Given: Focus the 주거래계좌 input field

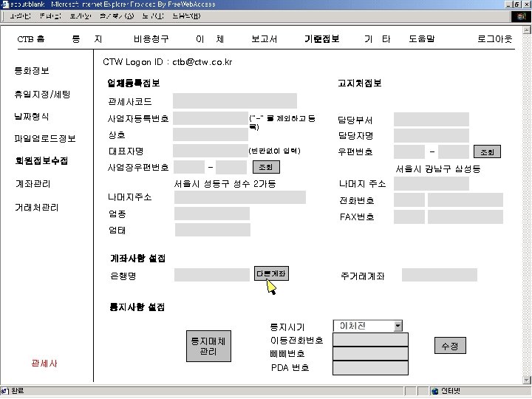Looking at the screenshot, I should pyautogui.click(x=440, y=275).
